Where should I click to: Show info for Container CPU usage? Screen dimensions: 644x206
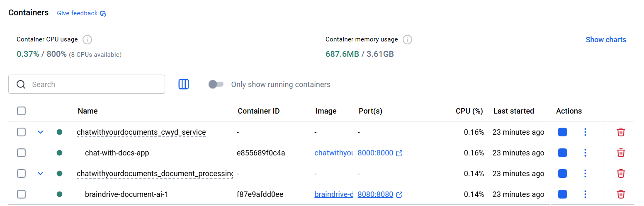click(x=87, y=40)
